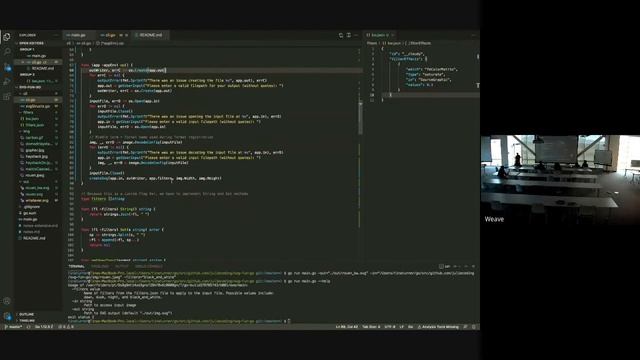Select the bw.json tab in right editor

pyautogui.click(x=380, y=36)
